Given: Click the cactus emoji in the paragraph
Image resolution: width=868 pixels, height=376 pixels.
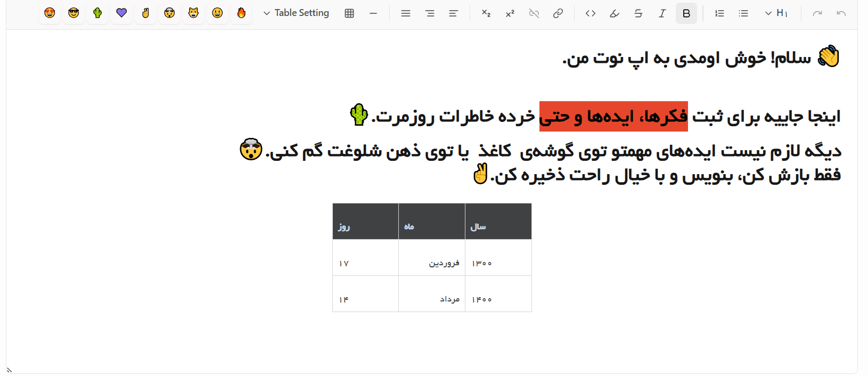Looking at the screenshot, I should (359, 115).
